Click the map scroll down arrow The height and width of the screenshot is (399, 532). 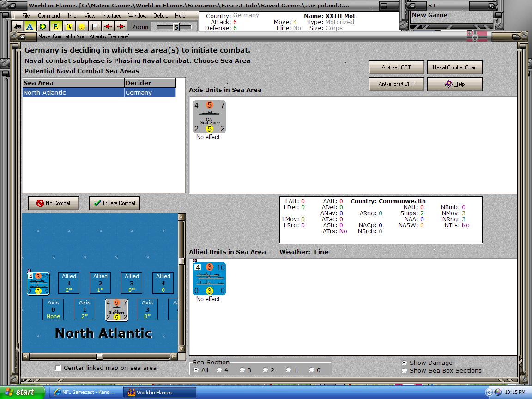[181, 349]
